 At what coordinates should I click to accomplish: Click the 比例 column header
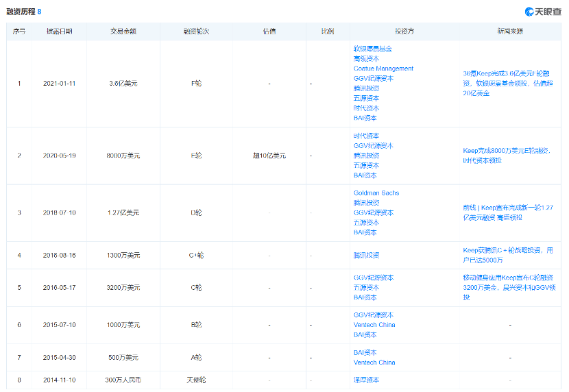(328, 32)
